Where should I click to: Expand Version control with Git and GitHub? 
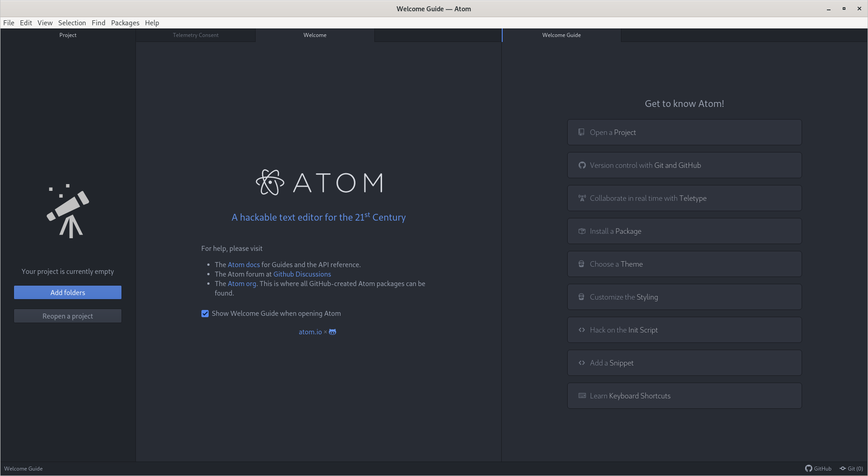pyautogui.click(x=684, y=165)
